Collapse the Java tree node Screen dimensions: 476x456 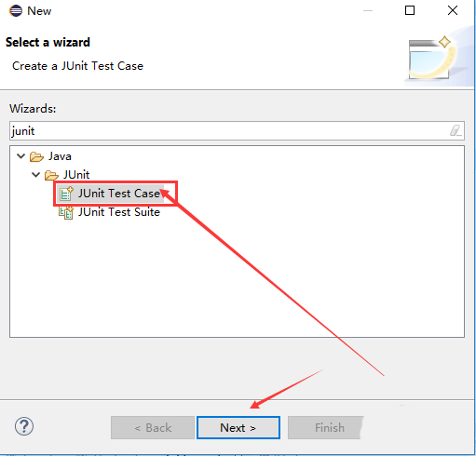click(x=20, y=156)
